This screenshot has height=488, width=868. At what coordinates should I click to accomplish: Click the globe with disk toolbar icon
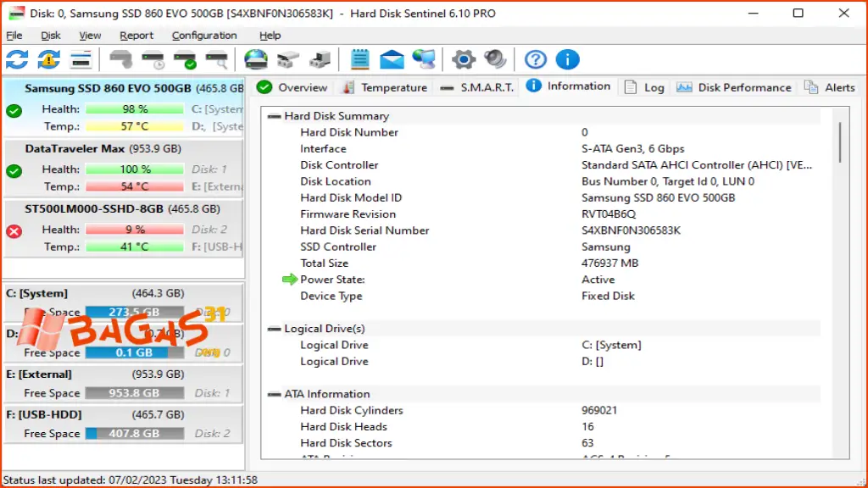(256, 60)
